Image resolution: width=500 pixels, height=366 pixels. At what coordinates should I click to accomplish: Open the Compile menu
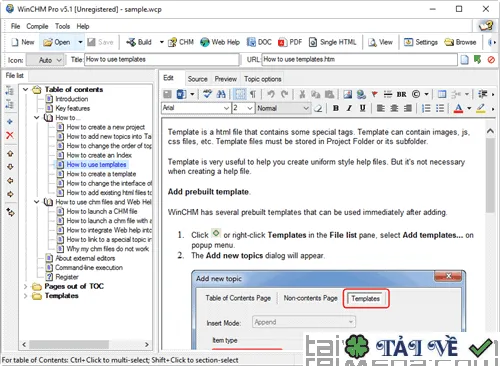(x=37, y=26)
